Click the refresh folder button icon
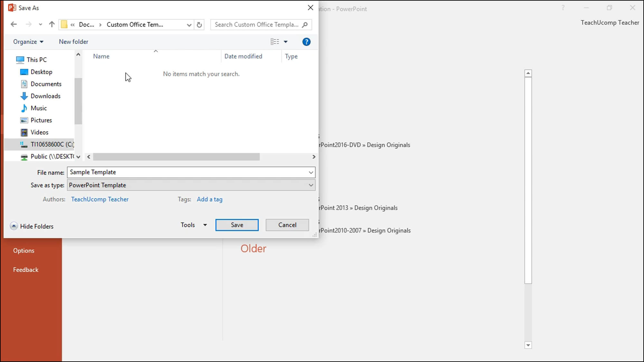The width and height of the screenshot is (644, 362). 200,24
